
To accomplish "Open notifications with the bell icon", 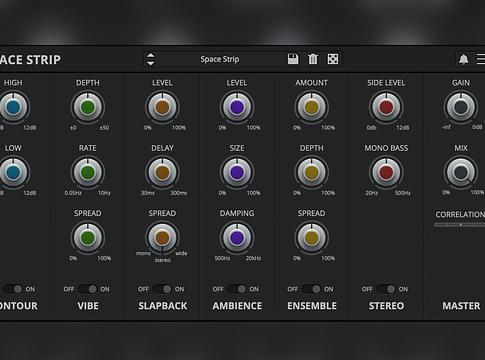I will click(x=463, y=60).
